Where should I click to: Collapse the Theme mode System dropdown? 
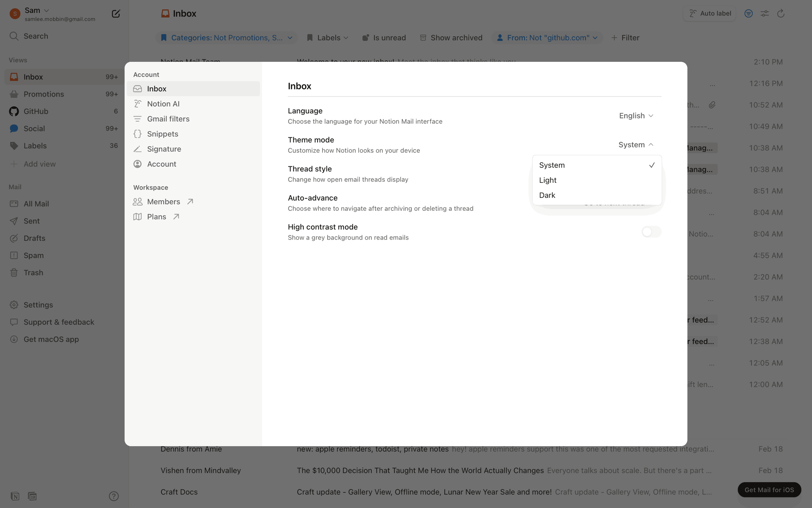coord(636,145)
